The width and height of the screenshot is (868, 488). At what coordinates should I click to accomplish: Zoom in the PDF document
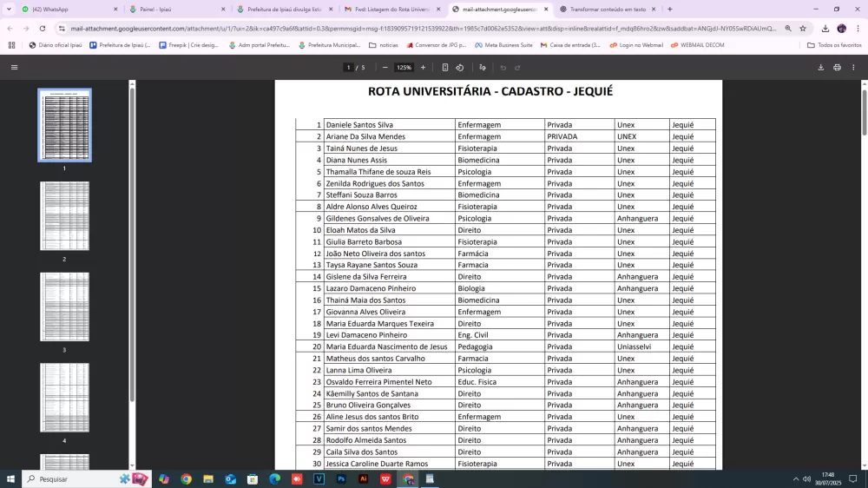click(x=424, y=67)
